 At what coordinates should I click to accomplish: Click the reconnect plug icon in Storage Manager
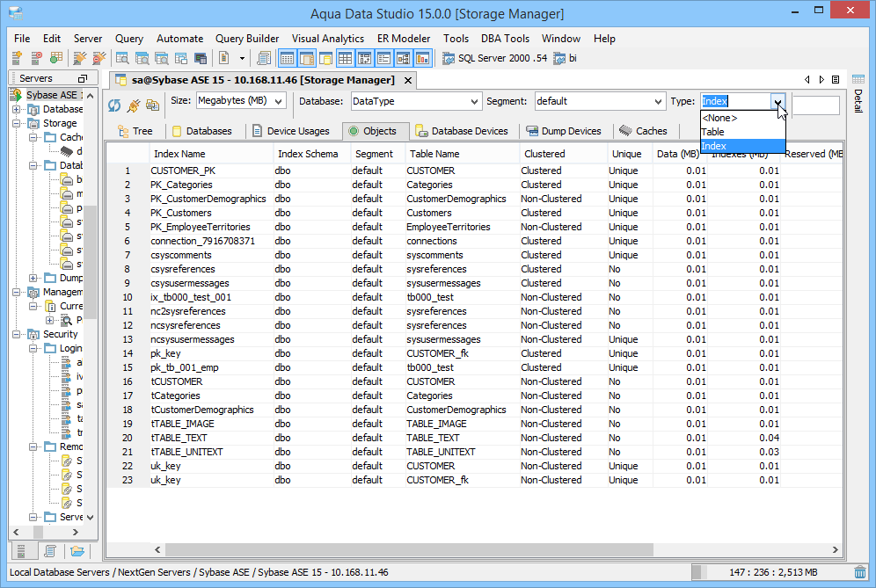pyautogui.click(x=134, y=105)
